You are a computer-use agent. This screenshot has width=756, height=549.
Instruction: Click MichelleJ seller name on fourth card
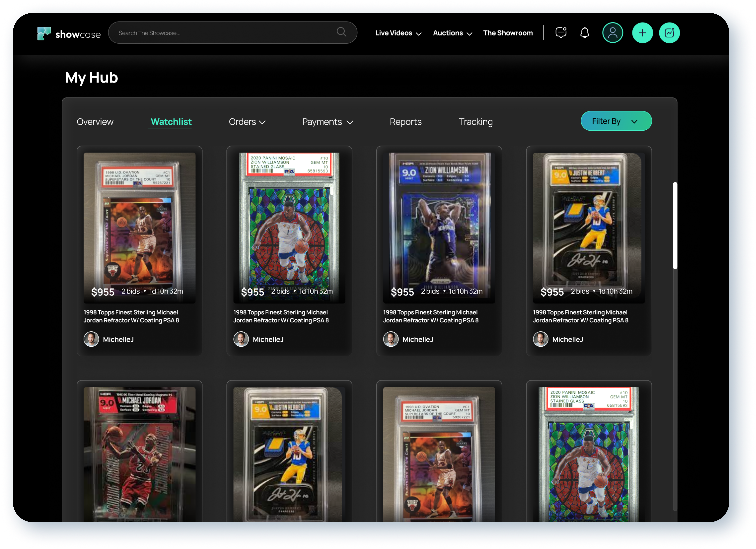[567, 339]
